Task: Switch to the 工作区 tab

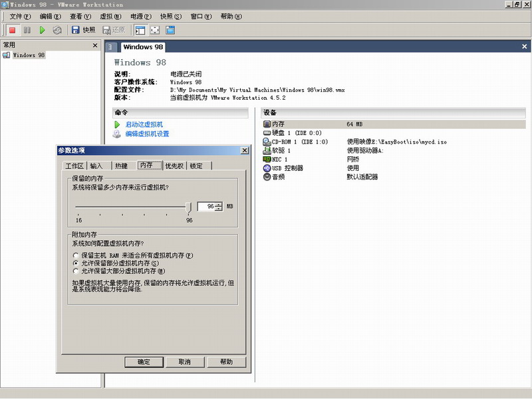Action: [x=74, y=166]
